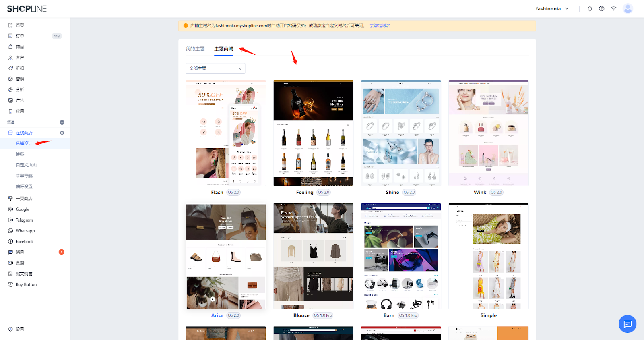Expand the all themes filter dropdown

215,68
